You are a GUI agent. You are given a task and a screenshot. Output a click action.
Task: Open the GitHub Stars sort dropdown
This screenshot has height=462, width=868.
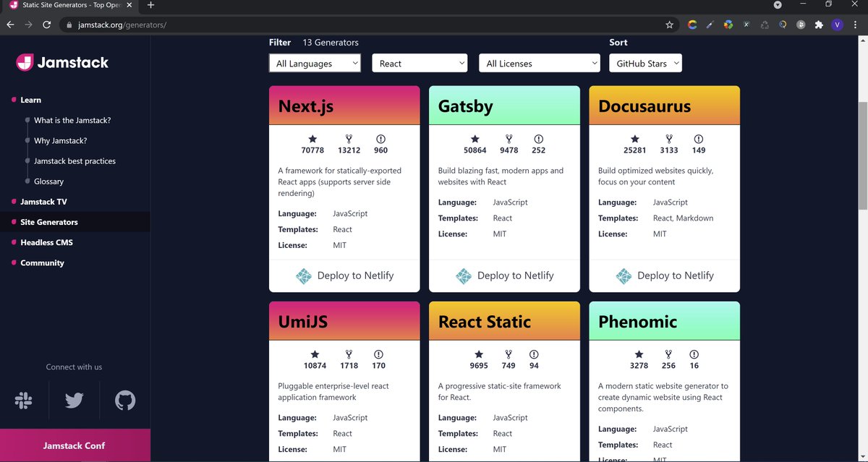click(x=645, y=63)
